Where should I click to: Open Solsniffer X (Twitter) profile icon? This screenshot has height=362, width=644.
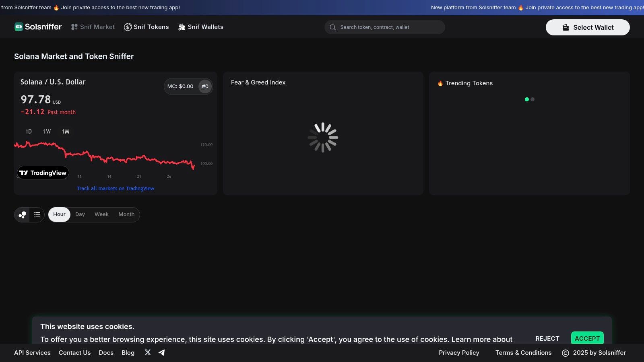click(148, 352)
